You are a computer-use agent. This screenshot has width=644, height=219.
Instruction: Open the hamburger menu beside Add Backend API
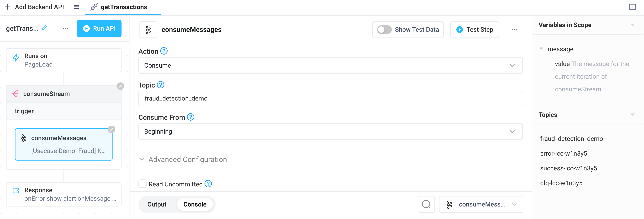pos(76,7)
